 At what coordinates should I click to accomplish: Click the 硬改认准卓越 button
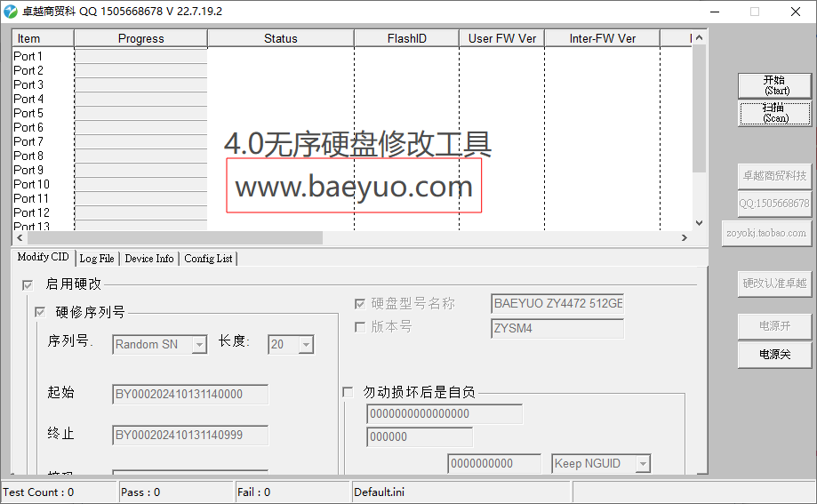(775, 284)
